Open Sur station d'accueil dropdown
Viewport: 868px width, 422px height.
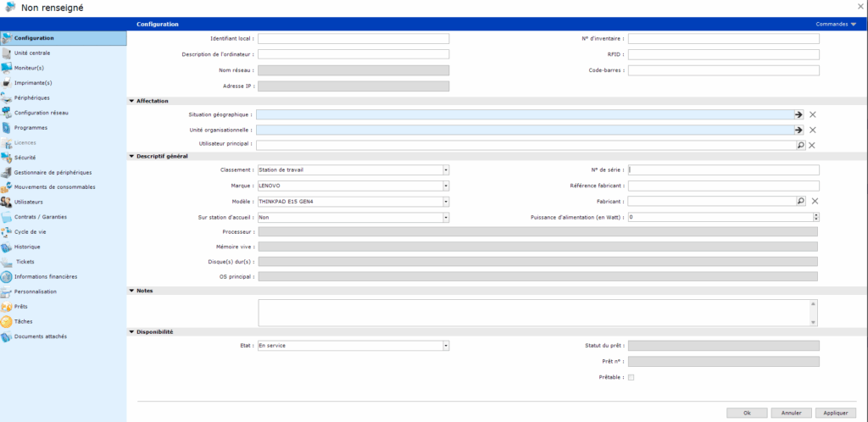(x=446, y=218)
